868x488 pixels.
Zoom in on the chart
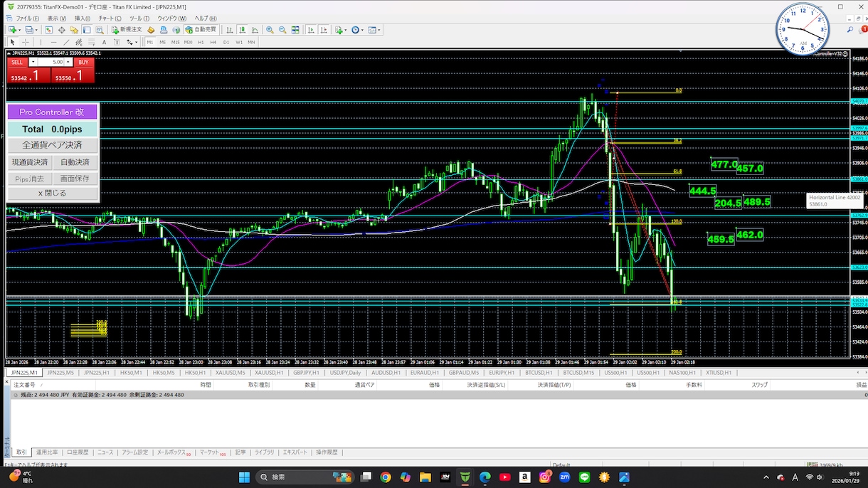[270, 30]
